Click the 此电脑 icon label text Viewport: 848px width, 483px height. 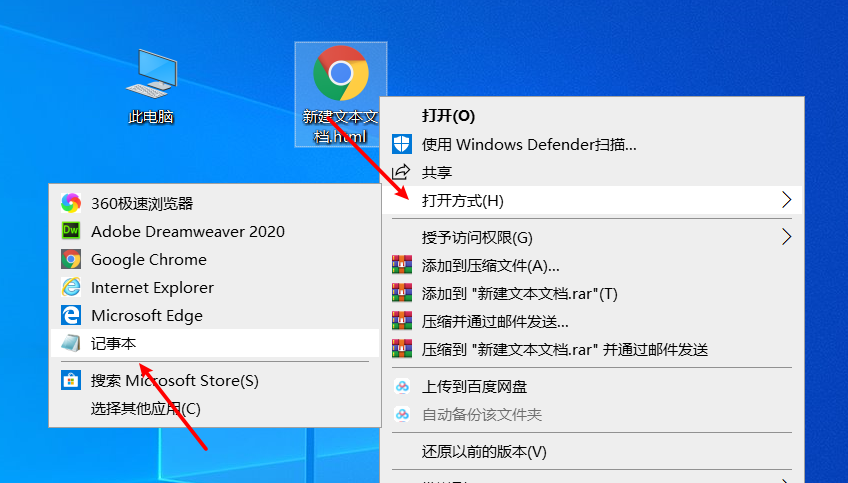click(x=151, y=116)
